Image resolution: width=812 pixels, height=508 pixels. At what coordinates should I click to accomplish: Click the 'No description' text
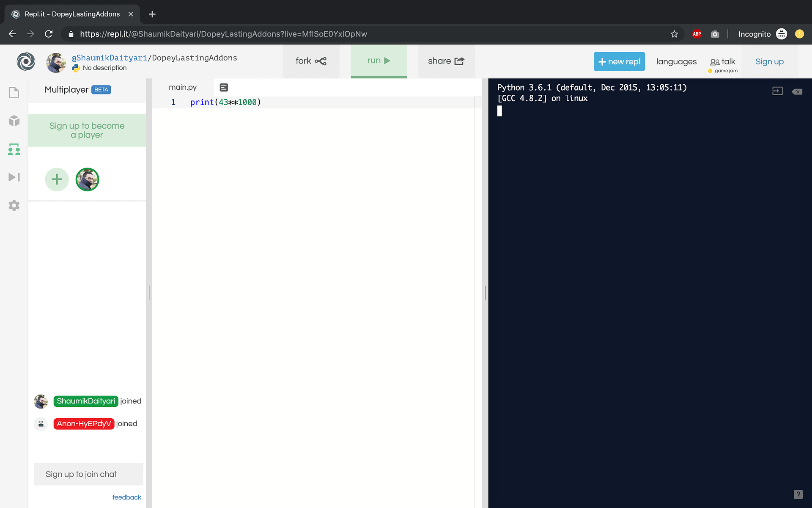104,68
